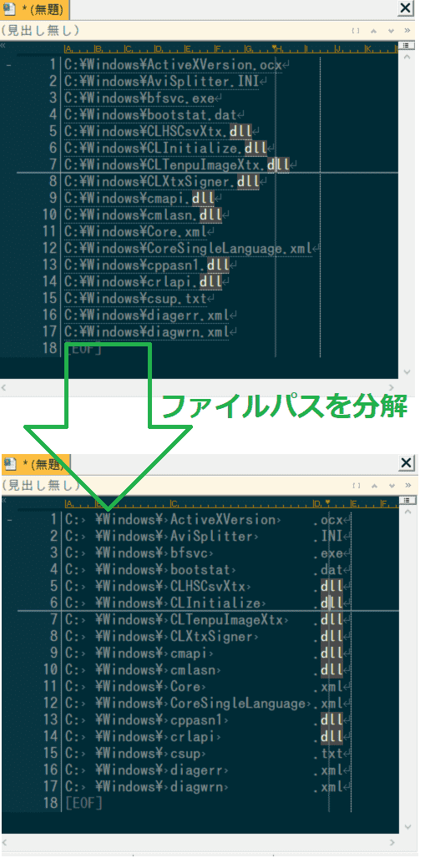Click the previous heading up arrow in top editor
The image size is (425, 868).
(375, 31)
